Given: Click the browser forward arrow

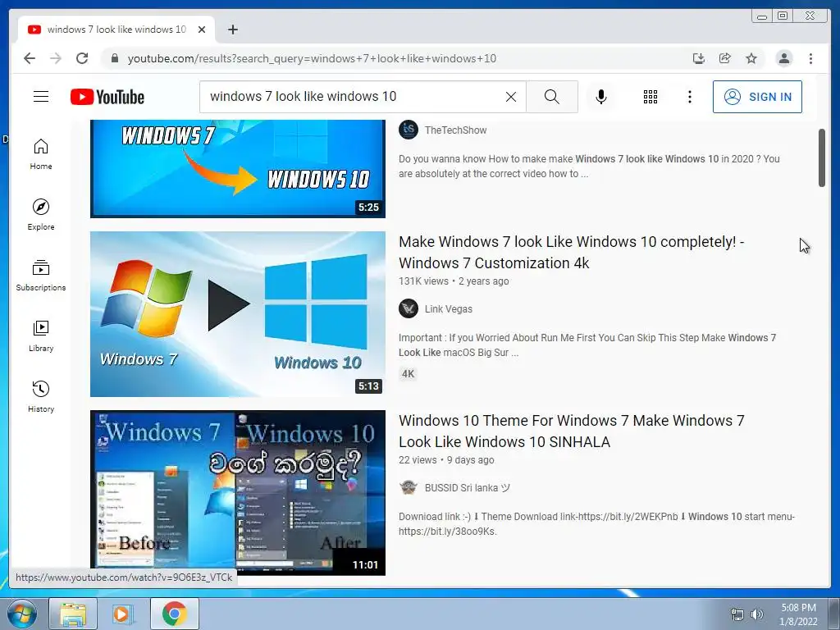Looking at the screenshot, I should point(56,58).
